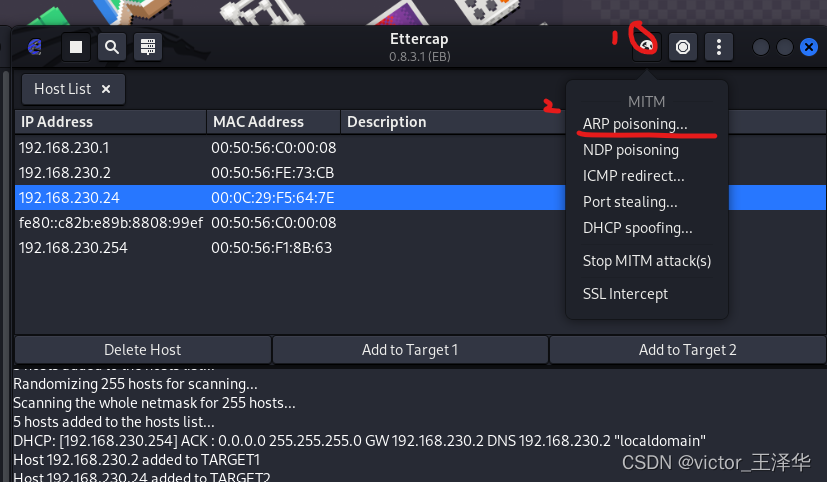Stop sniffing with the square stop icon
This screenshot has width=827, height=482.
tap(76, 47)
